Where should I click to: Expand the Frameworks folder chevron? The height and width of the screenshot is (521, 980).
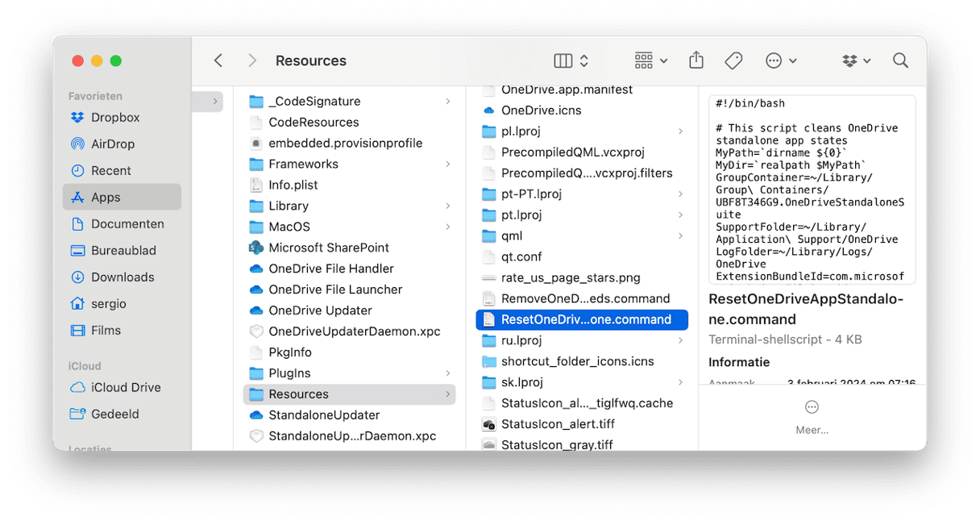pos(447,164)
